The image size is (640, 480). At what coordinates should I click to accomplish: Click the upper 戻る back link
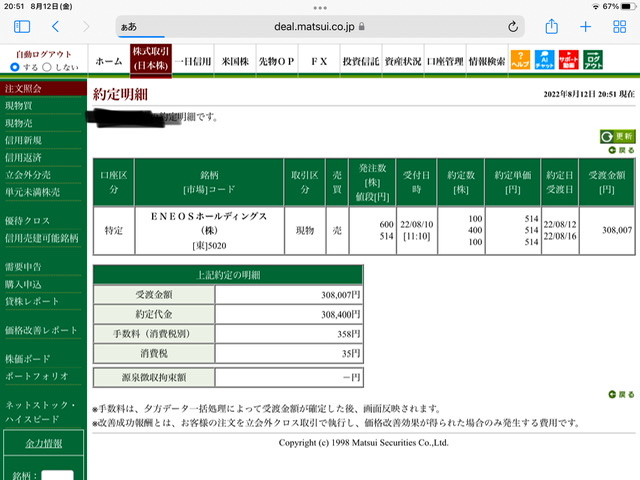click(x=621, y=150)
